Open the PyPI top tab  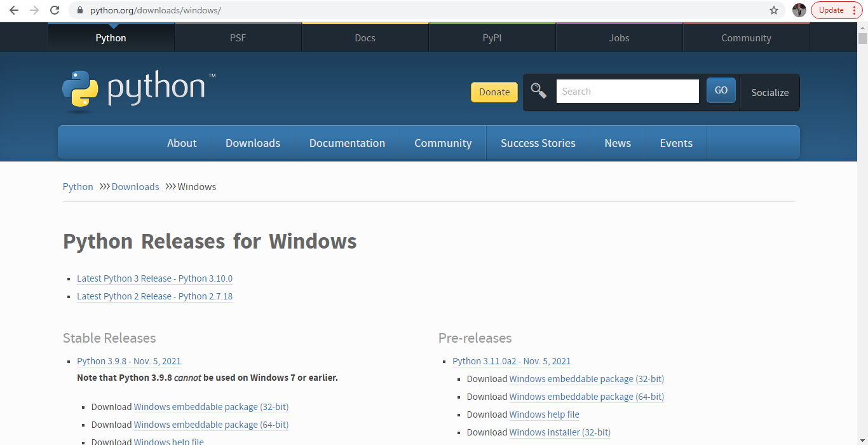[492, 38]
